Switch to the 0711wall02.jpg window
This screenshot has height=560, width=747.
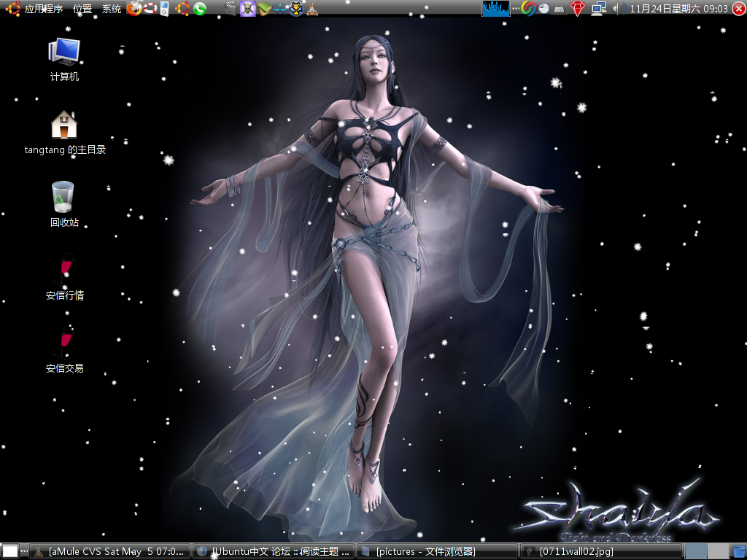pos(601,551)
